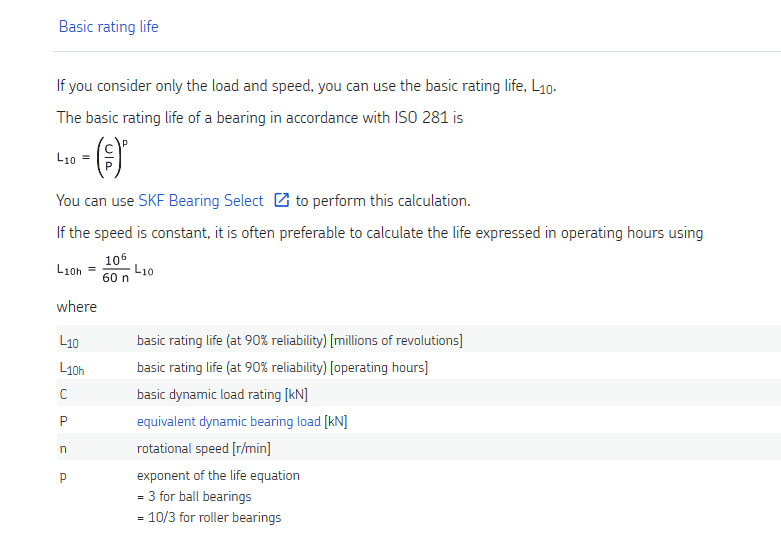This screenshot has height=534, width=781.
Task: Open the equivalent dynamic bearing load link
Action: pos(229,422)
